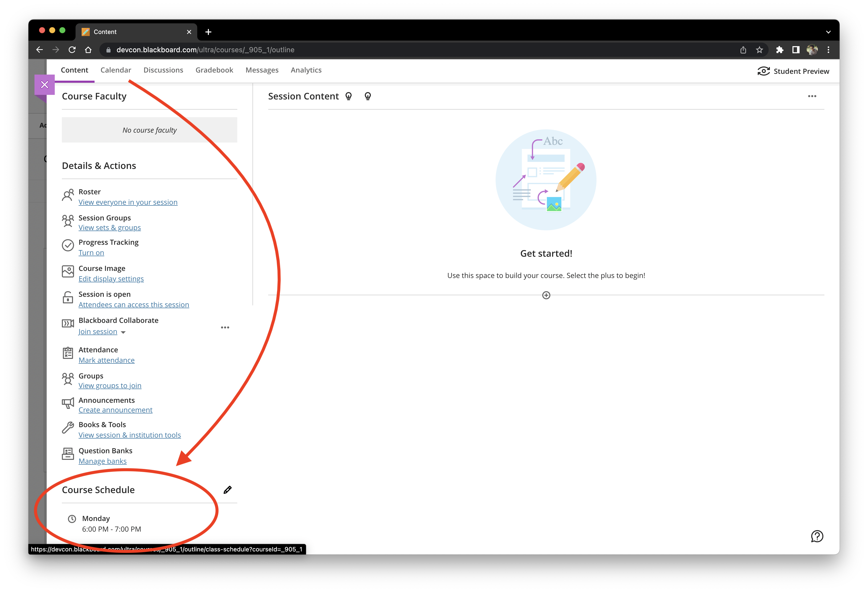Viewport: 868px width, 592px height.
Task: Add content with the plus circle icon
Action: pos(546,295)
